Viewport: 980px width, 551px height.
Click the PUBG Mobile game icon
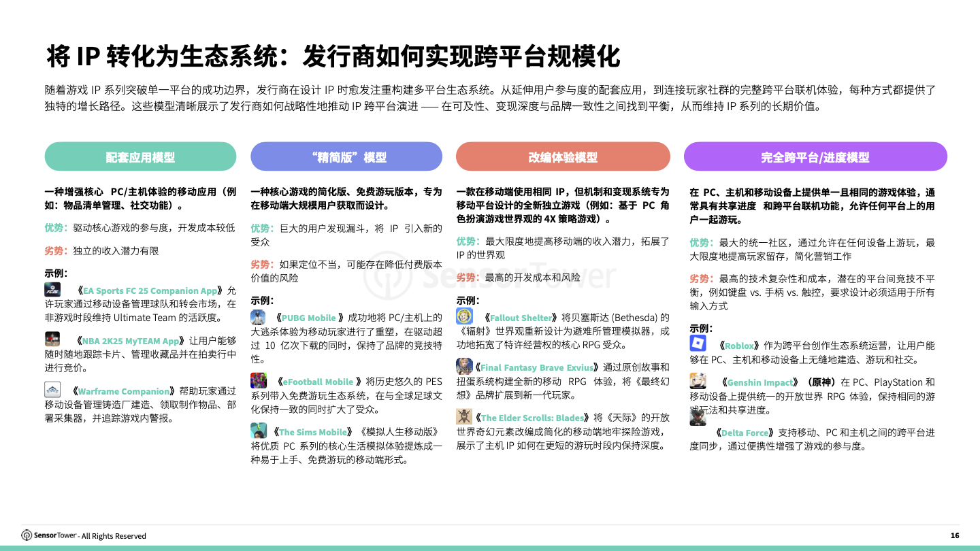[x=258, y=317]
